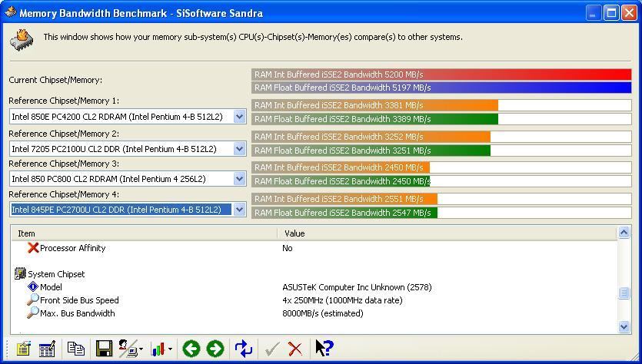Open Reference Chipset/Memory 1 dropdown arrow
The height and width of the screenshot is (364, 642).
pos(240,117)
